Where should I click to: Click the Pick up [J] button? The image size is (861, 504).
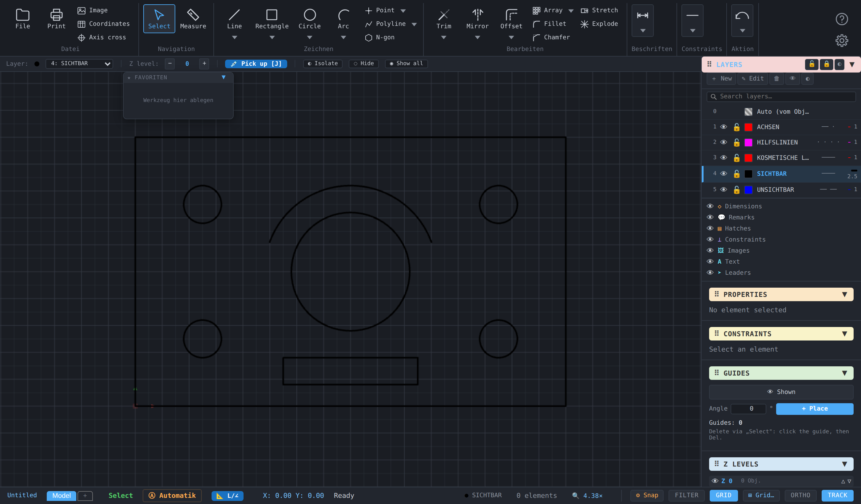(x=256, y=64)
